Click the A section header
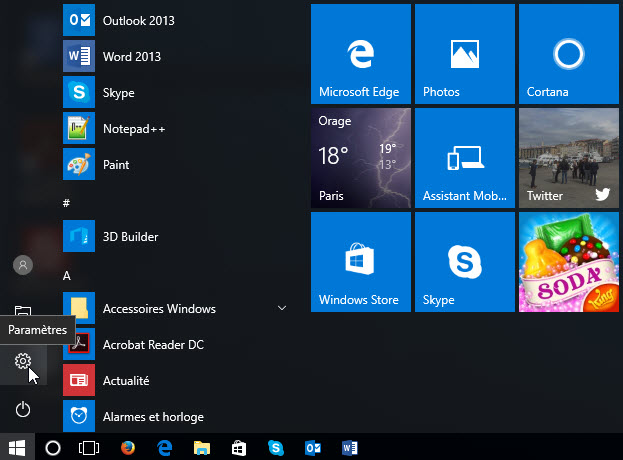The height and width of the screenshot is (460, 623). [67, 275]
